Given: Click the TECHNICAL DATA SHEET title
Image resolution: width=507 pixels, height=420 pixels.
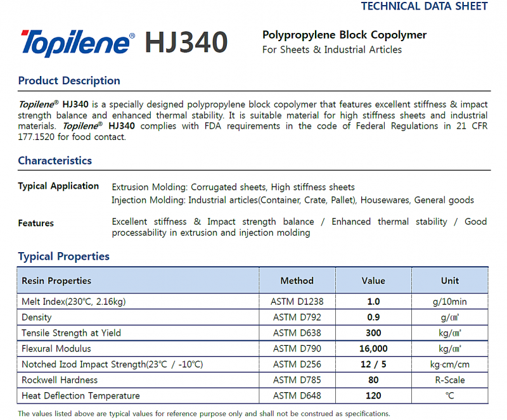Looking at the screenshot, I should tap(424, 6).
